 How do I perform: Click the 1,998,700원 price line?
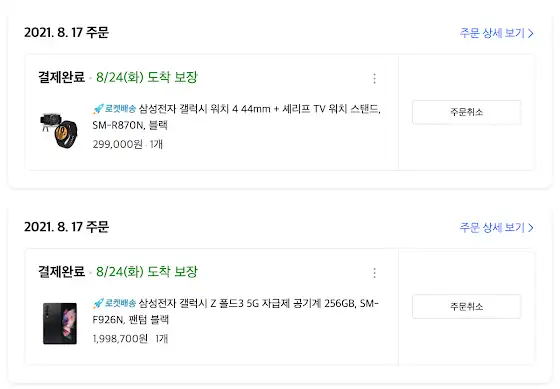[x=130, y=339]
